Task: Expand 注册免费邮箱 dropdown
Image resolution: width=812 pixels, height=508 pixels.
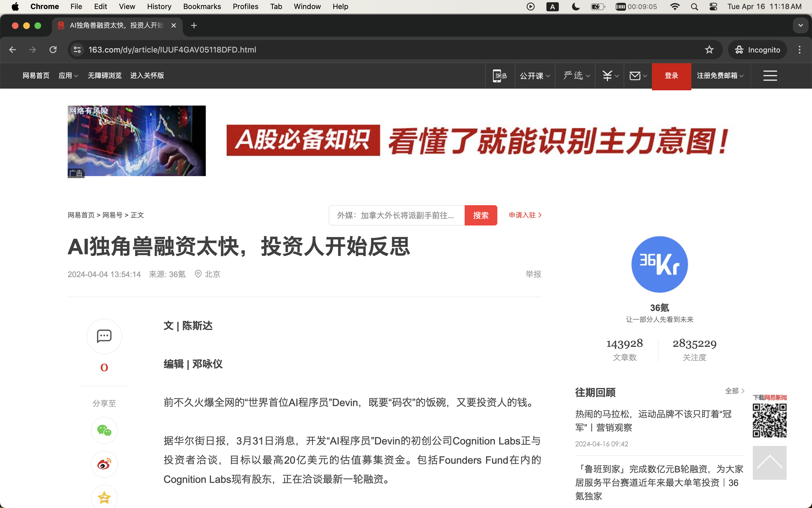Action: (x=720, y=76)
